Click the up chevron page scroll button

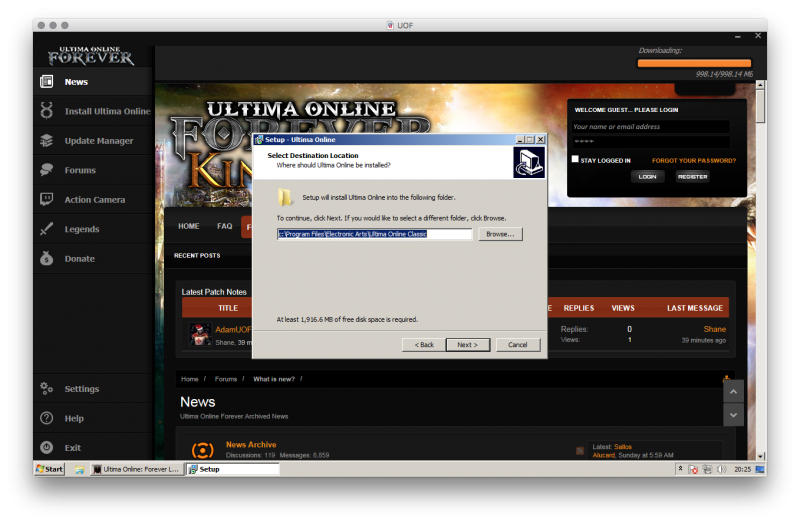(x=733, y=392)
